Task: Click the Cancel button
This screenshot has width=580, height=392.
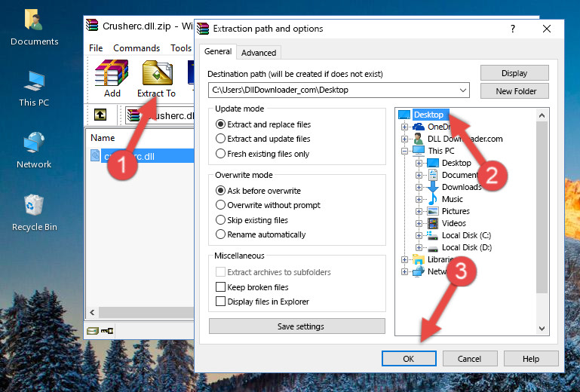Action: coord(470,359)
